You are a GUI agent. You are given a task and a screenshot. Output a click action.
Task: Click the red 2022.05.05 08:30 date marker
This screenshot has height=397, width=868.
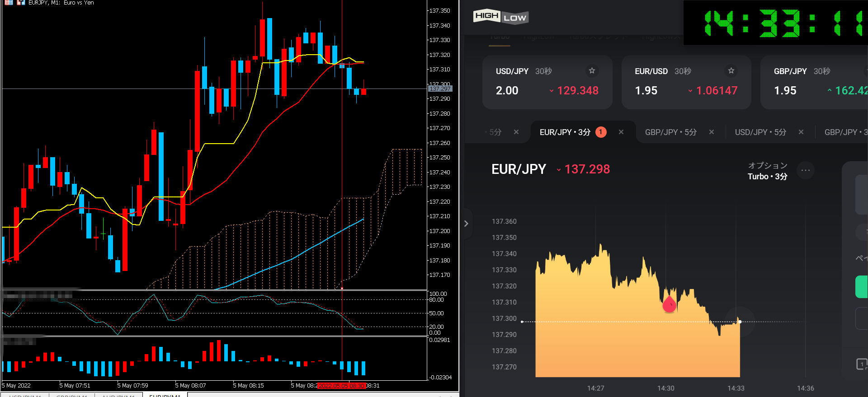point(341,386)
